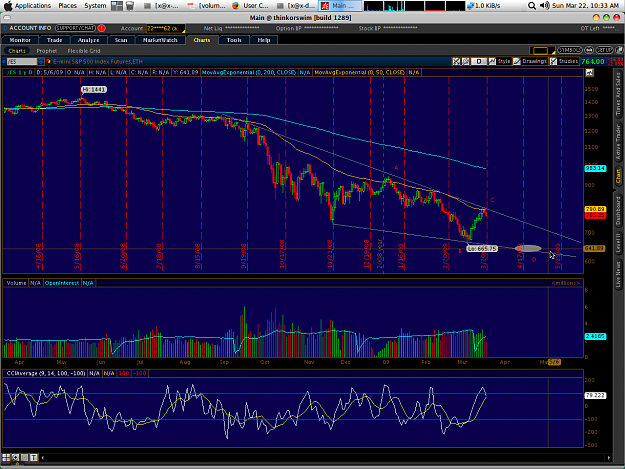Open the Monitor tab

coord(20,40)
